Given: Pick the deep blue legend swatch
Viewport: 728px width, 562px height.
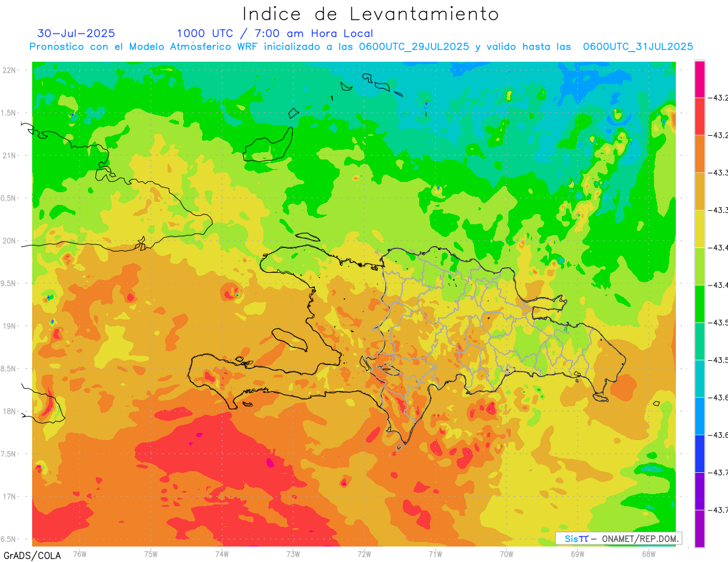Looking at the screenshot, I should tap(699, 453).
